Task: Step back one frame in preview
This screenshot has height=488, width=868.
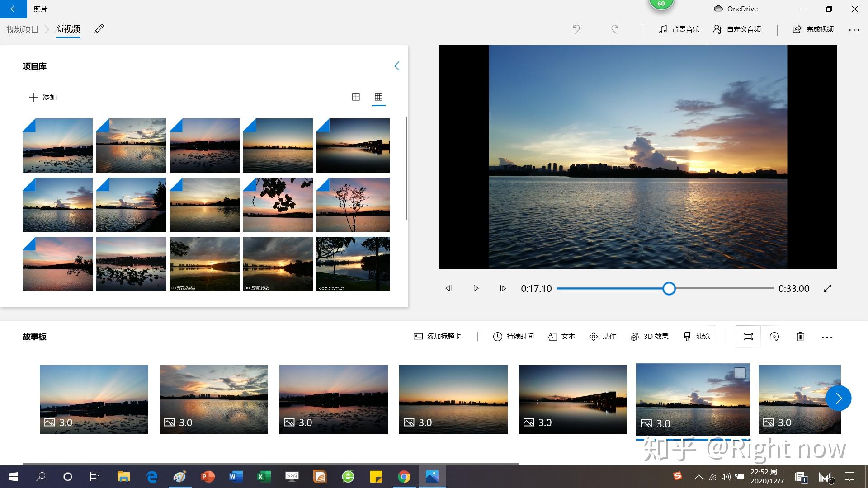Action: point(448,288)
